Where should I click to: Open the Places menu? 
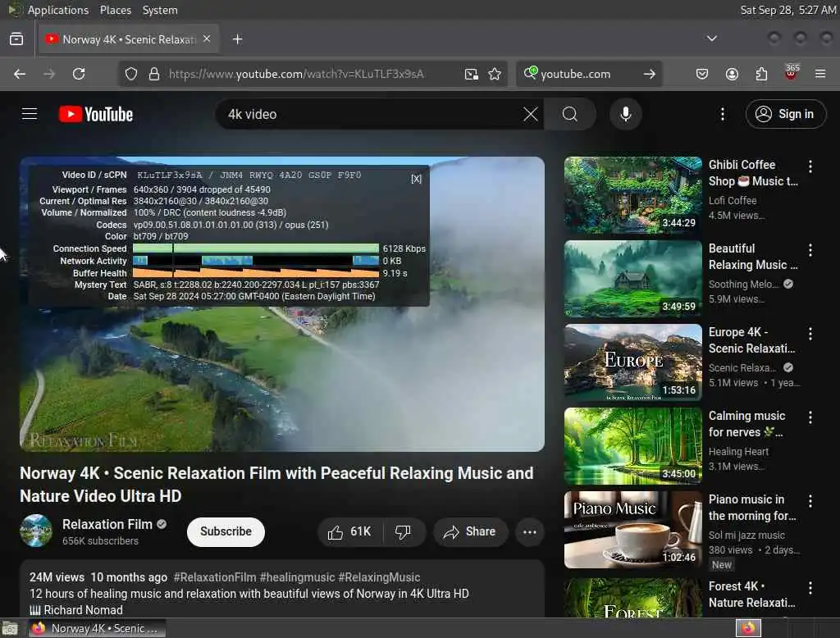(115, 10)
